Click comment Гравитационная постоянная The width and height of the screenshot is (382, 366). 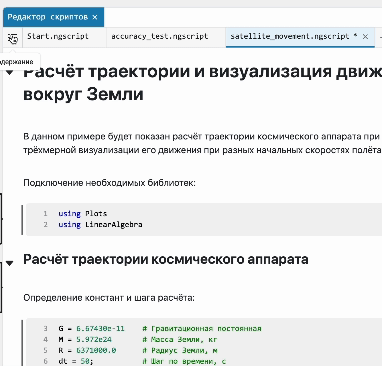click(x=202, y=329)
